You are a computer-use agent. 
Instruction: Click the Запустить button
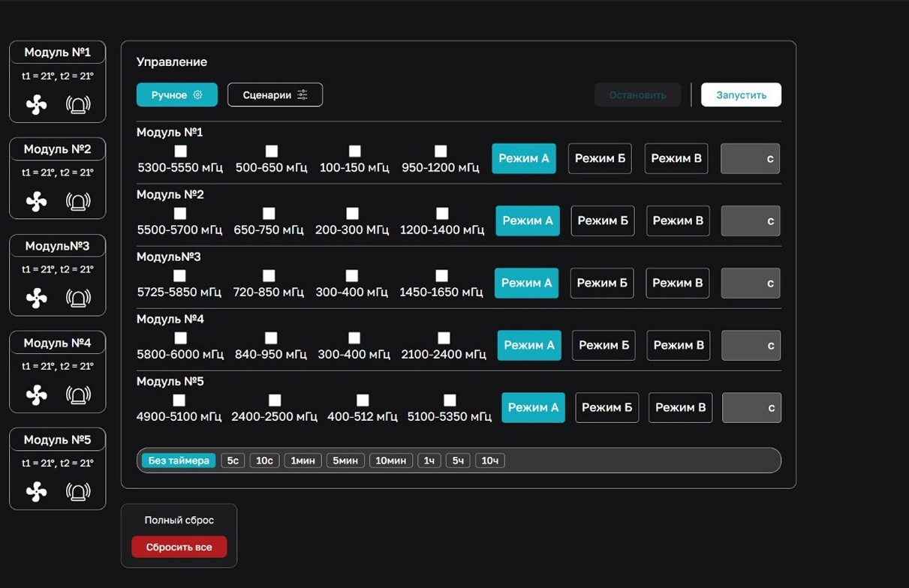click(742, 95)
